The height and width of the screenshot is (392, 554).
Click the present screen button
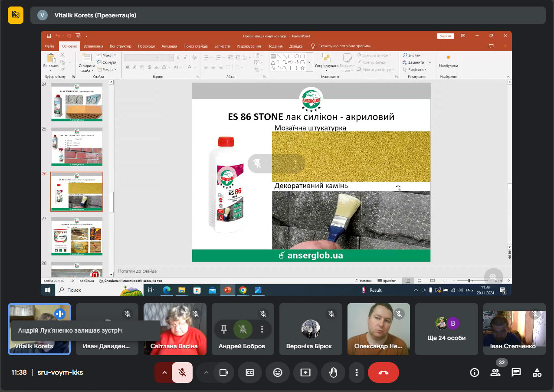pyautogui.click(x=305, y=372)
